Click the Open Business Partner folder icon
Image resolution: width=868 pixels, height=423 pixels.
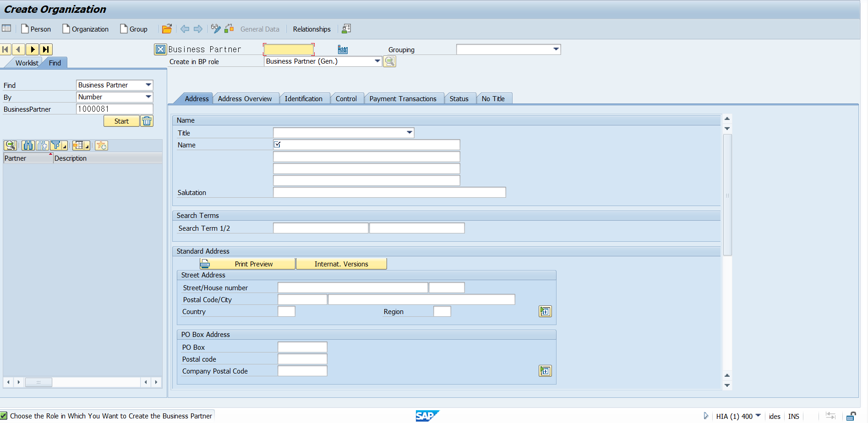click(167, 29)
